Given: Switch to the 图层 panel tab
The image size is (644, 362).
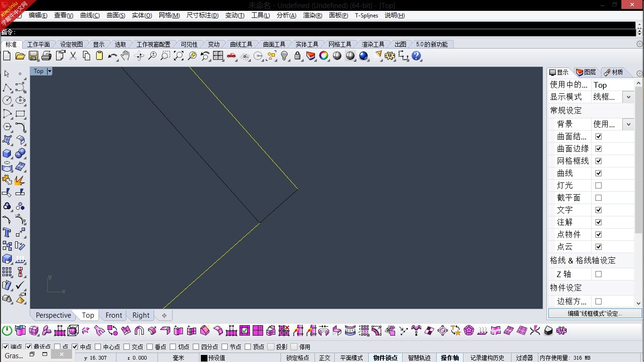Looking at the screenshot, I should pos(586,72).
